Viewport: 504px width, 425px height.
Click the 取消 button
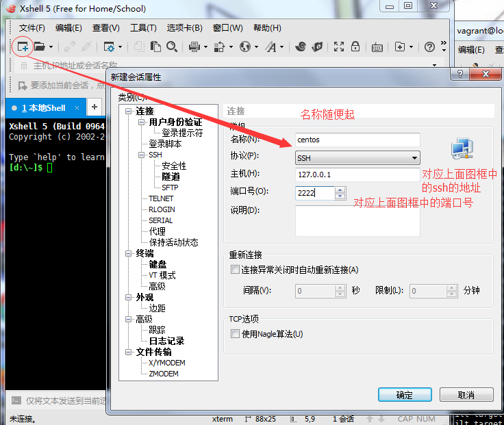click(466, 394)
